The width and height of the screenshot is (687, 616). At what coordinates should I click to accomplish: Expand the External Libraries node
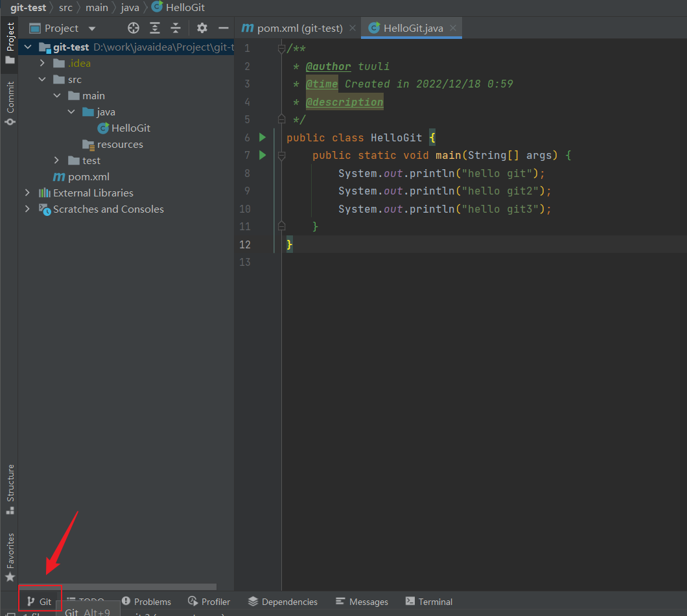(x=26, y=193)
